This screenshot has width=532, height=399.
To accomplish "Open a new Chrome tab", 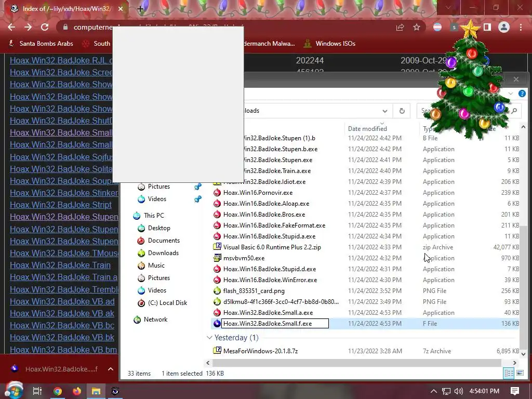I will click(x=140, y=9).
